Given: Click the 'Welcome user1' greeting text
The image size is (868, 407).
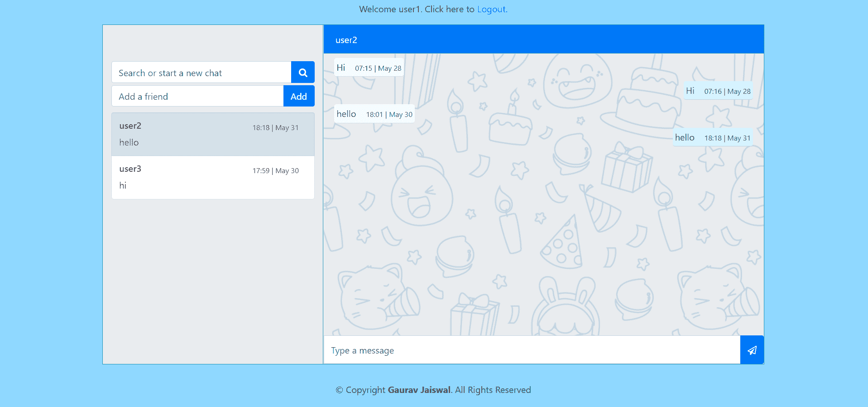Looking at the screenshot, I should tap(389, 9).
